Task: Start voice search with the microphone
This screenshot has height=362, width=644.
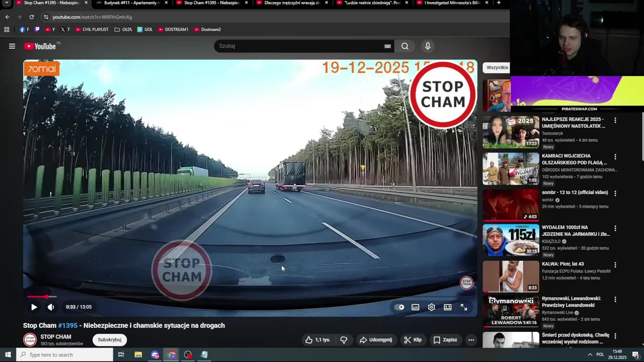Action: point(428,46)
